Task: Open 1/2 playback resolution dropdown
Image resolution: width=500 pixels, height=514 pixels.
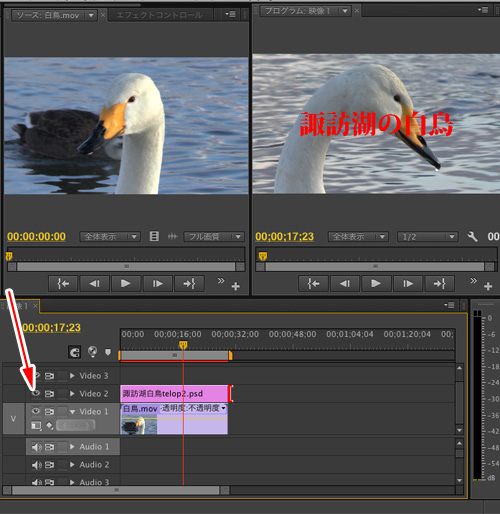Action: click(428, 237)
